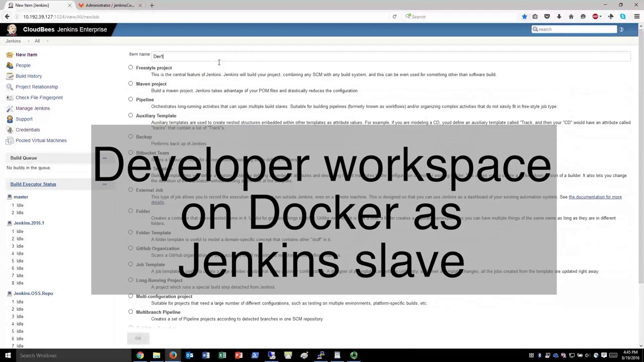644x362 pixels.
Task: Reload the page with refresh icon
Action: point(394,17)
